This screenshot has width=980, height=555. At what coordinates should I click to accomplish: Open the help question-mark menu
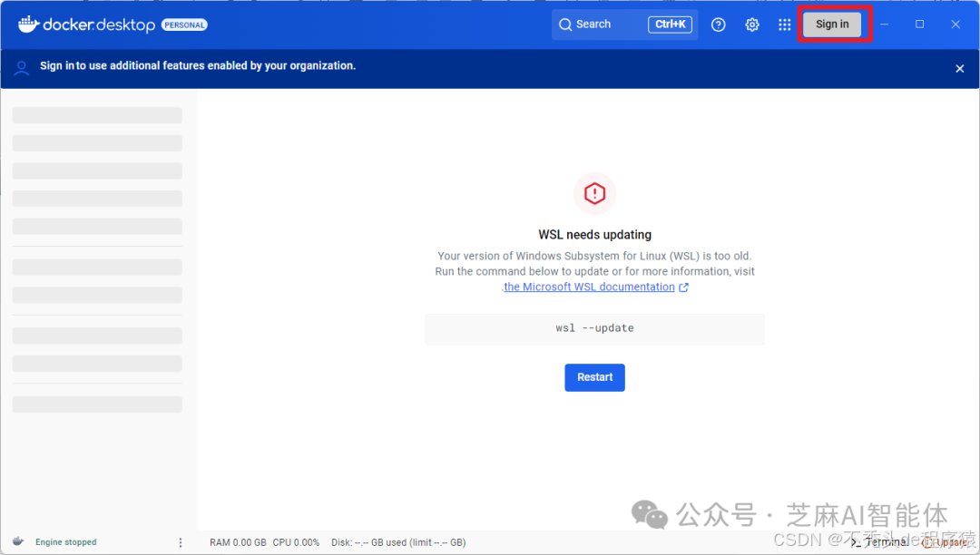click(718, 24)
